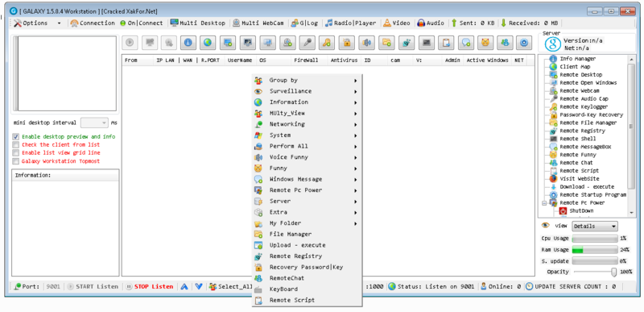Screen dimensions: 644x312
Task: Click On|Connect in the top toolbar
Action: click(142, 23)
